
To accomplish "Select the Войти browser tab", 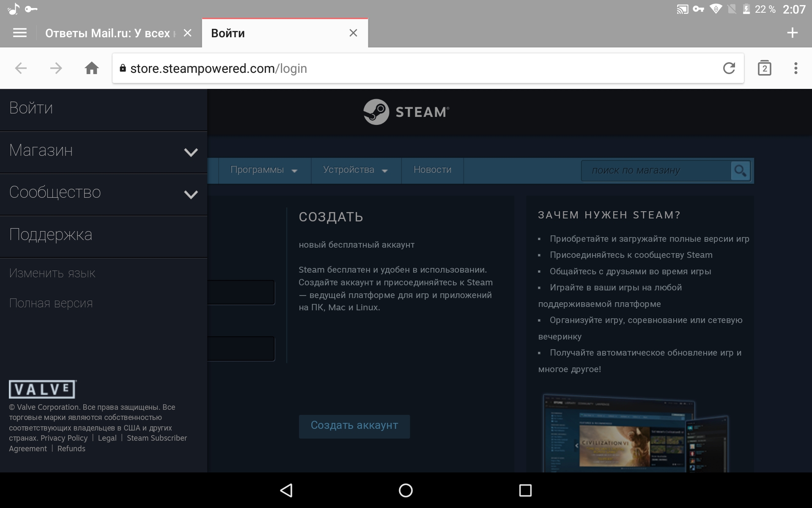I will [285, 33].
